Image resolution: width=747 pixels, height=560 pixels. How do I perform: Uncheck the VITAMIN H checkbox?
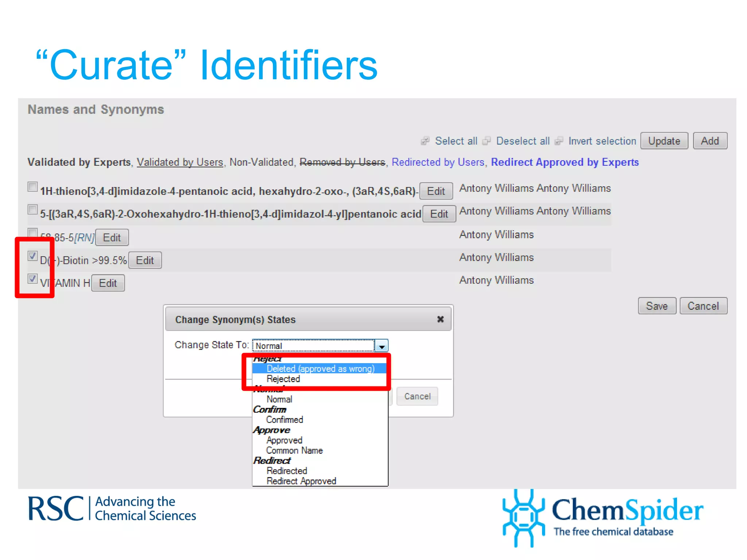pyautogui.click(x=32, y=279)
